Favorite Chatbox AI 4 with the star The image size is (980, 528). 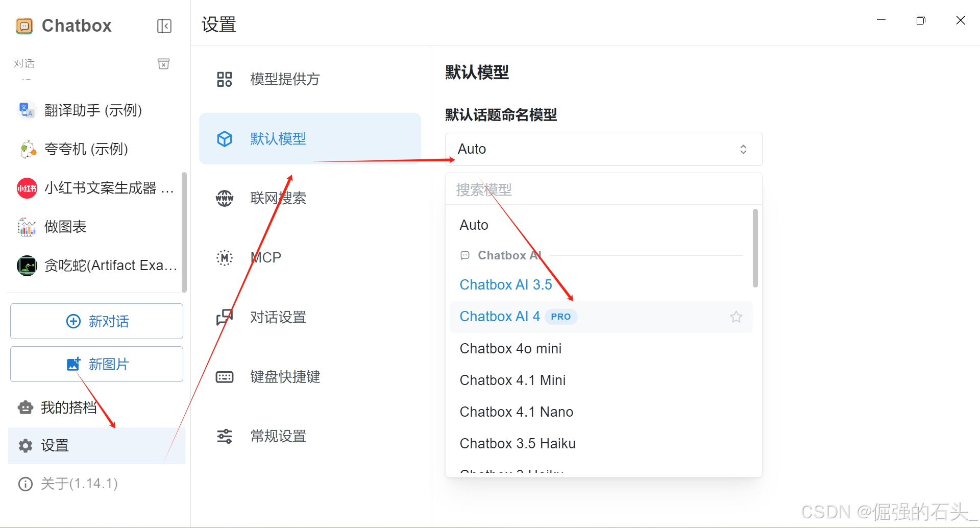[x=736, y=317]
